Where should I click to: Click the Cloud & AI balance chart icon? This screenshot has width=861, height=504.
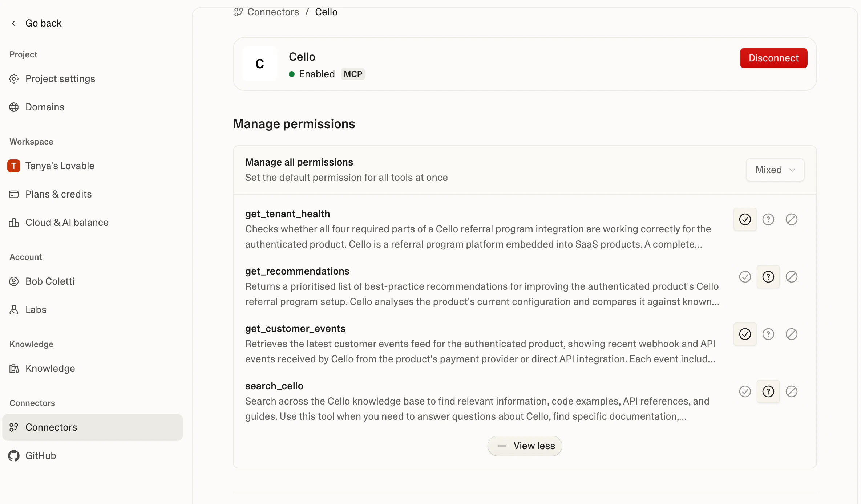pyautogui.click(x=14, y=223)
